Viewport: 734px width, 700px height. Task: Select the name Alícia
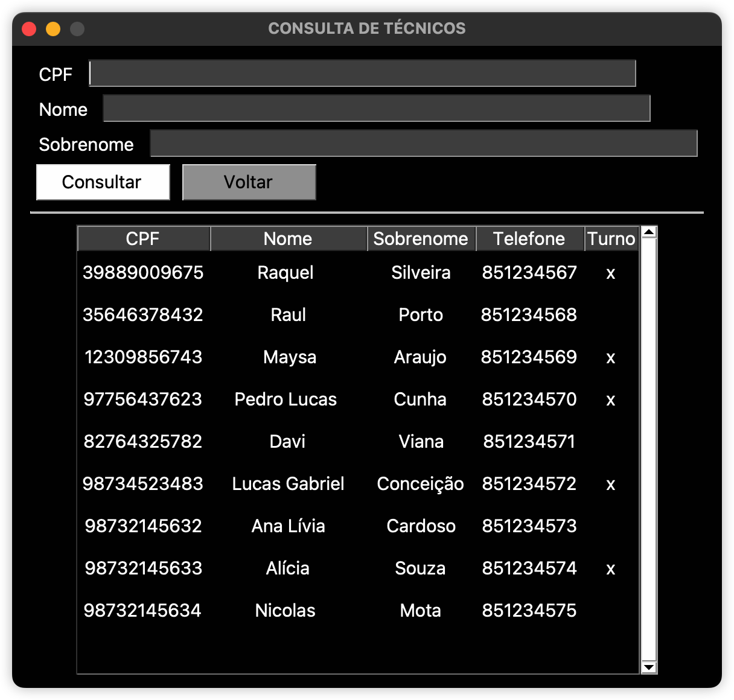pos(288,568)
